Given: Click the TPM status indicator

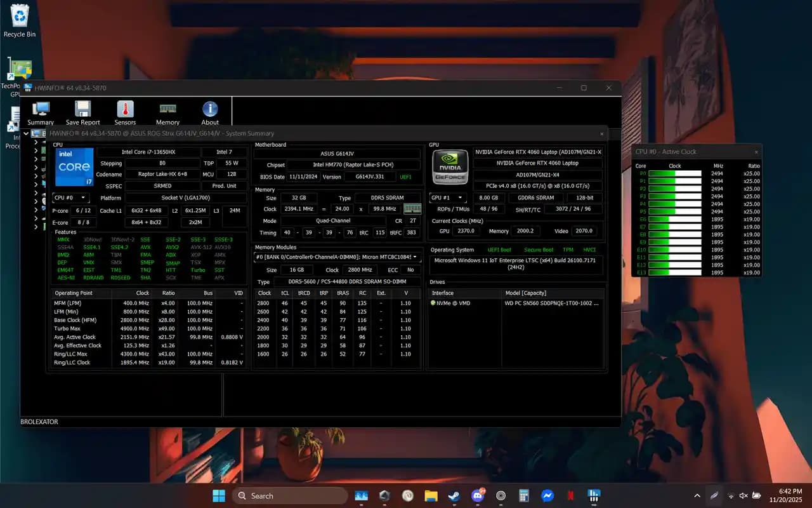Looking at the screenshot, I should pyautogui.click(x=568, y=250).
